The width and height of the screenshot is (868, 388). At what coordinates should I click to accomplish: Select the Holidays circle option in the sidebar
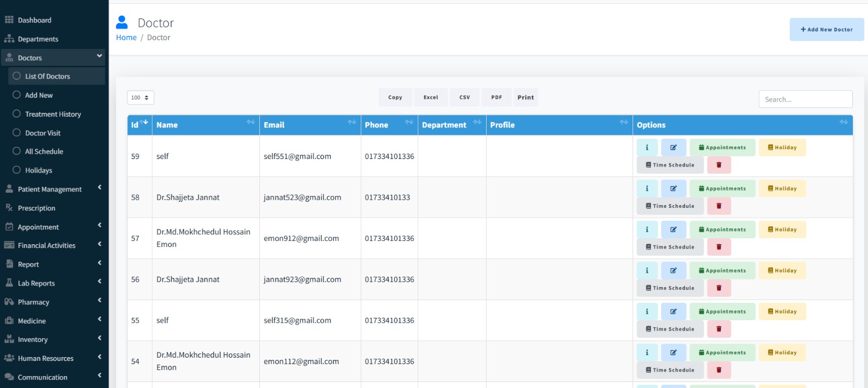[x=17, y=170]
